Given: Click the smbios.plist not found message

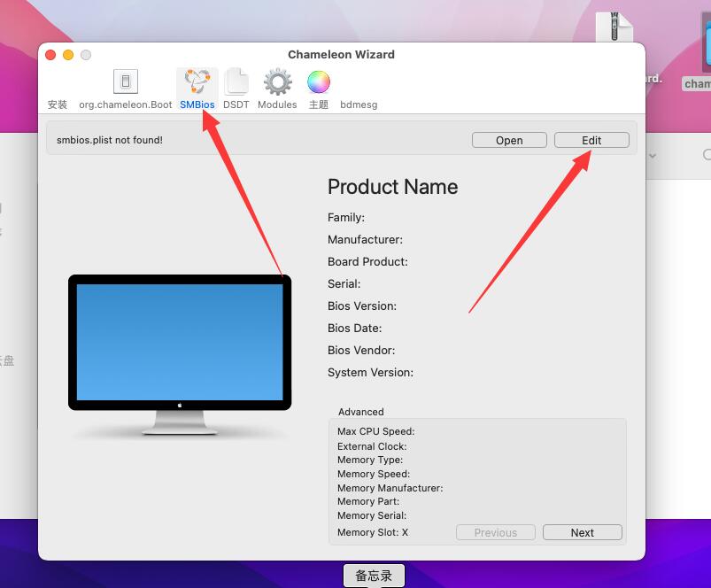Looking at the screenshot, I should pyautogui.click(x=110, y=140).
